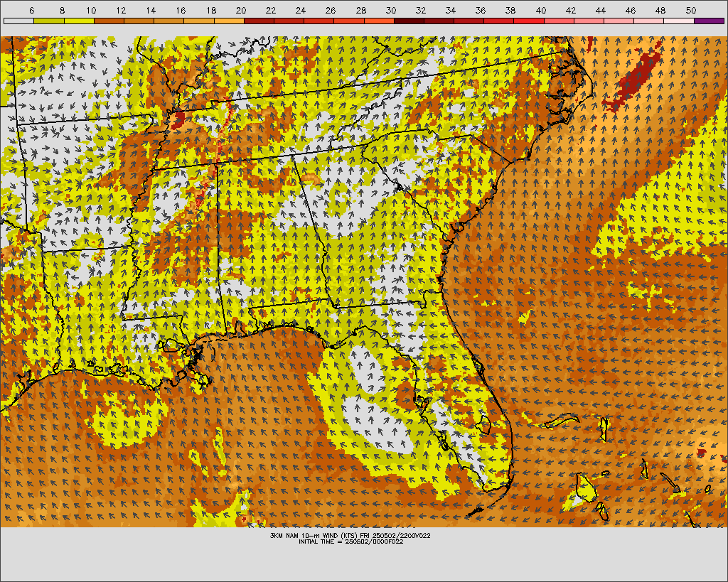Click the pale pink swatch between 48 and 50

[x=679, y=21]
